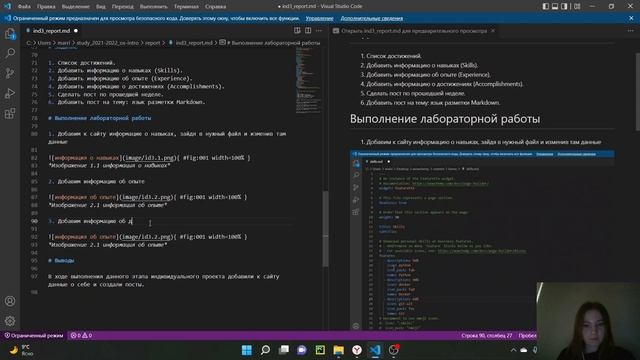Open the Windows Start button
This screenshot has width=640, height=360.
tap(247, 350)
